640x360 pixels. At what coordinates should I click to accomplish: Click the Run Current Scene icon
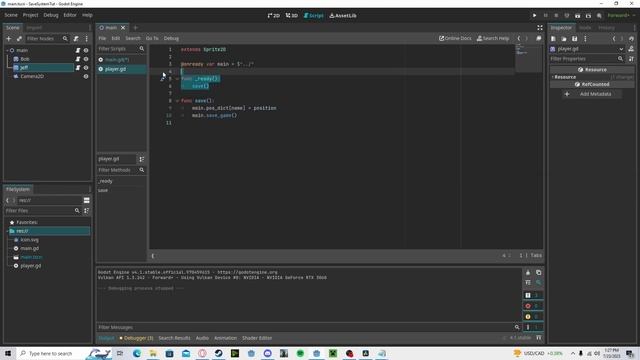(x=578, y=16)
